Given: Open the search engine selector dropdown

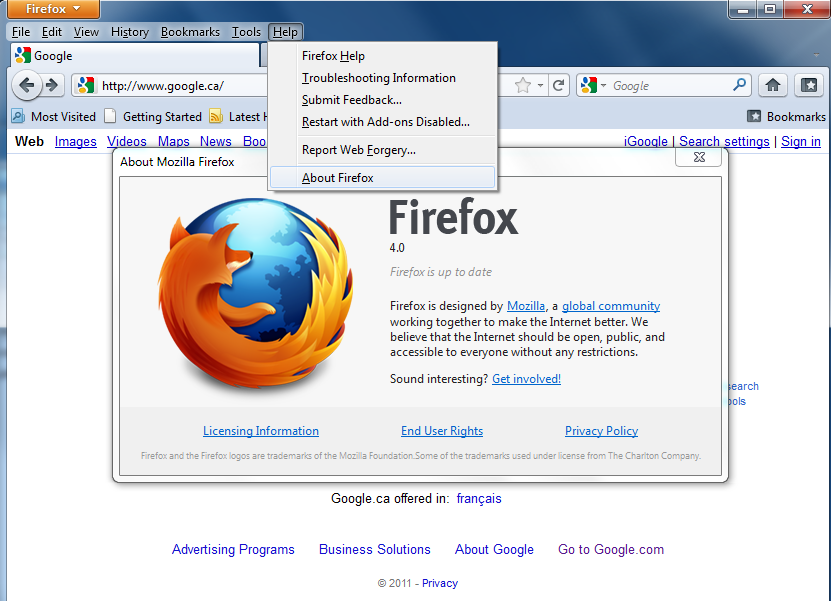Looking at the screenshot, I should pos(593,85).
